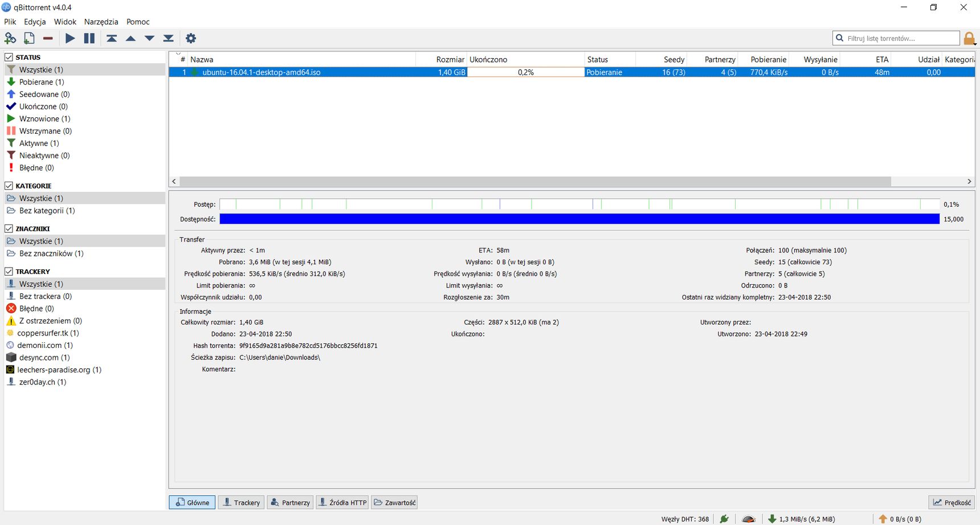Select Bez znaczników (1) filter
980x525 pixels.
[85, 253]
